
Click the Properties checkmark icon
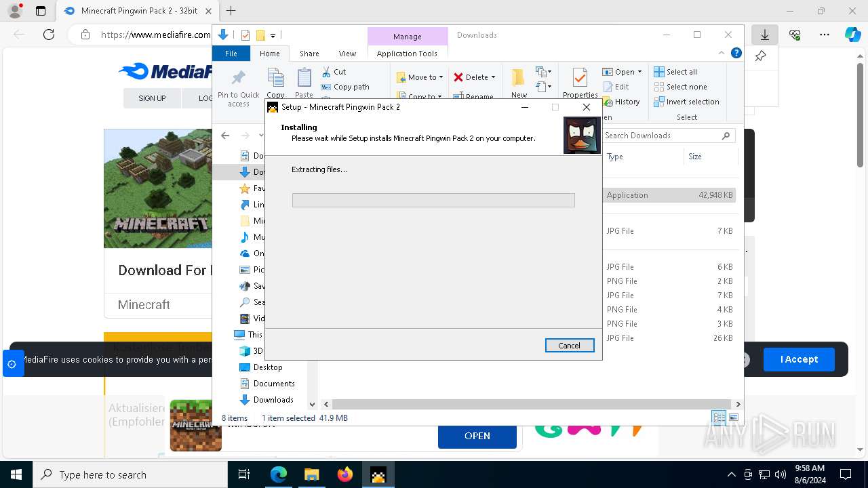coord(580,77)
